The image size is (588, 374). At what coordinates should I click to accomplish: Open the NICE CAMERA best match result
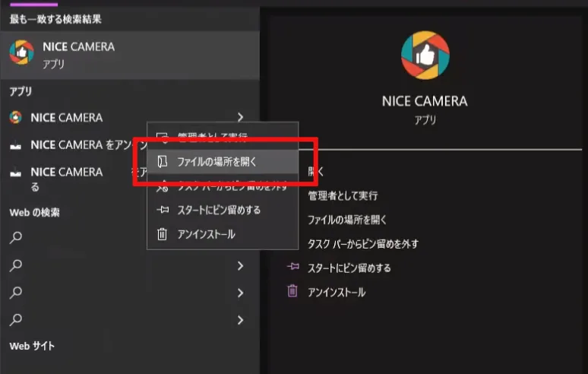[130, 55]
